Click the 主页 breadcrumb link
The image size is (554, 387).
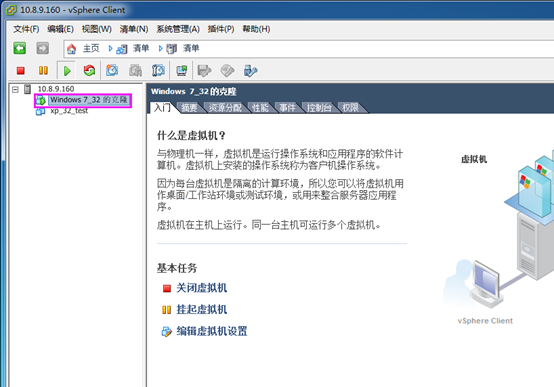[91, 48]
